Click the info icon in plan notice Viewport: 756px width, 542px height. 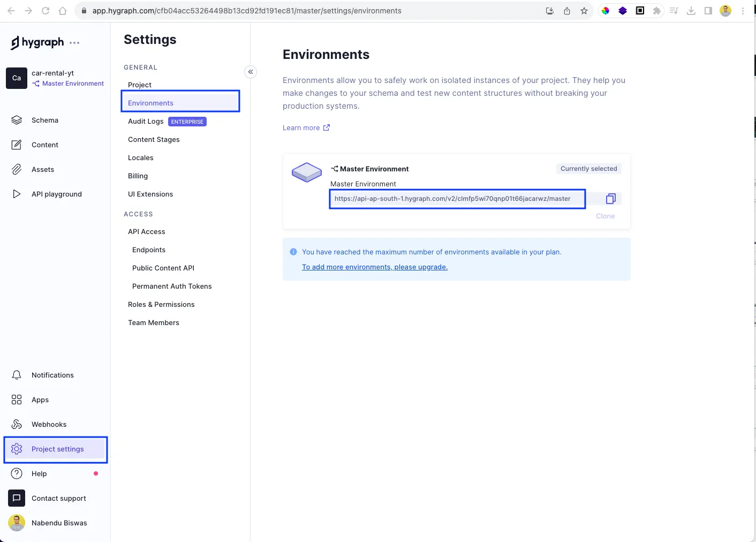(x=293, y=252)
